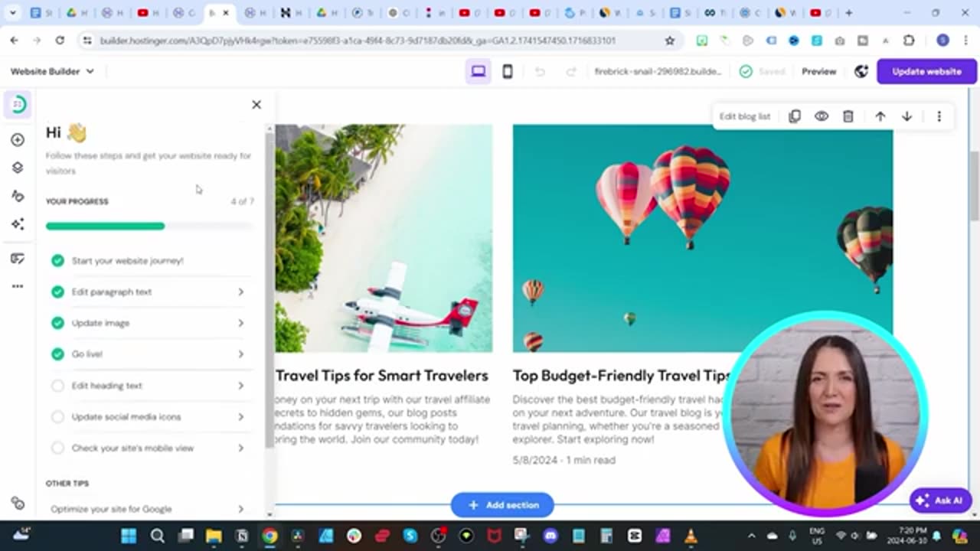Open the blog icon in left sidebar

18,259
